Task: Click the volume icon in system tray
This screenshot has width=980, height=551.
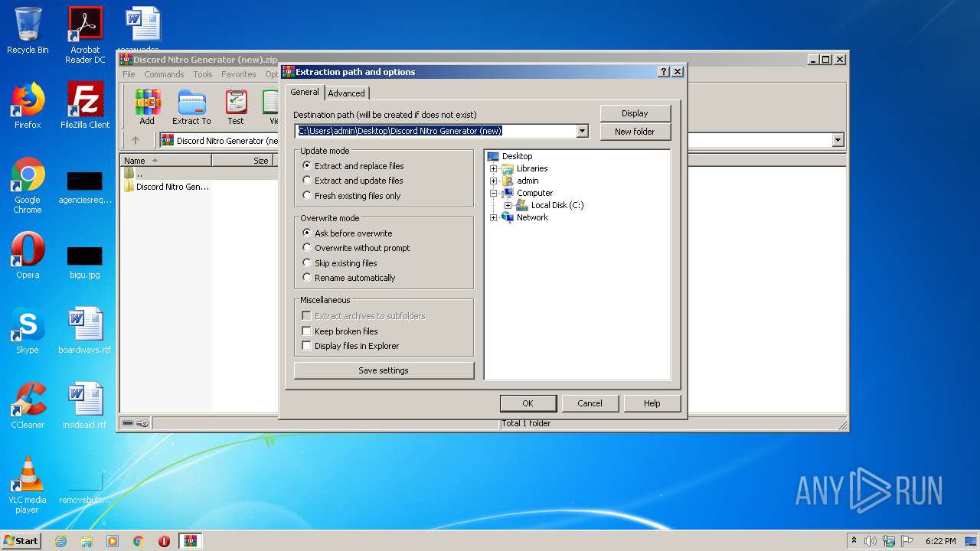Action: [x=871, y=541]
